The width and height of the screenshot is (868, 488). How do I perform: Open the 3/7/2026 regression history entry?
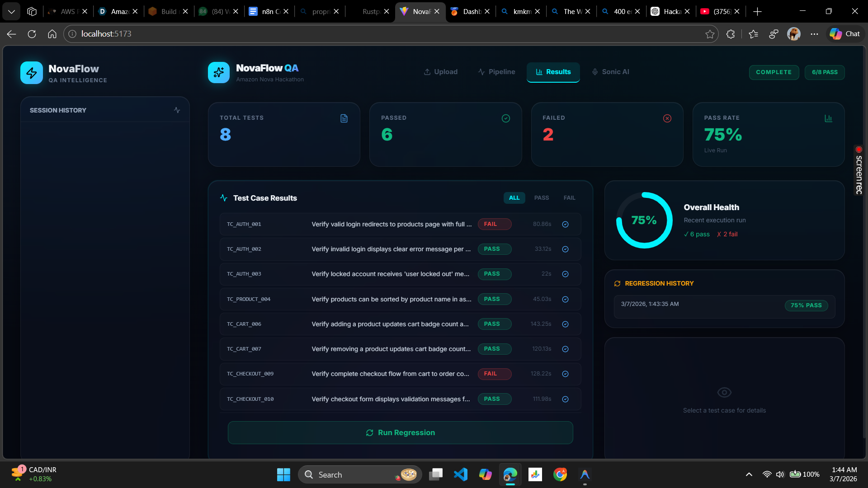tap(724, 306)
